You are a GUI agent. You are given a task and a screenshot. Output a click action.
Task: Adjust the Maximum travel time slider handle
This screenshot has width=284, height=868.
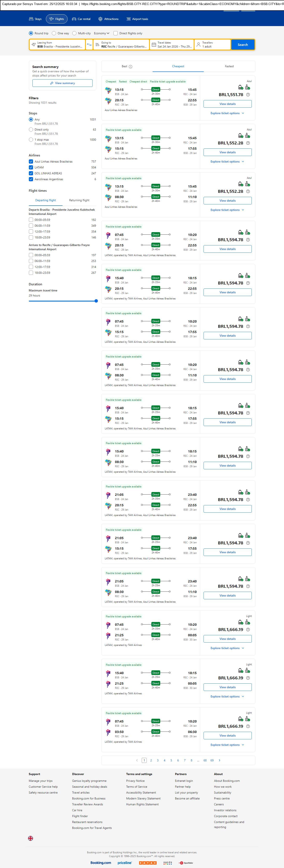(x=96, y=301)
